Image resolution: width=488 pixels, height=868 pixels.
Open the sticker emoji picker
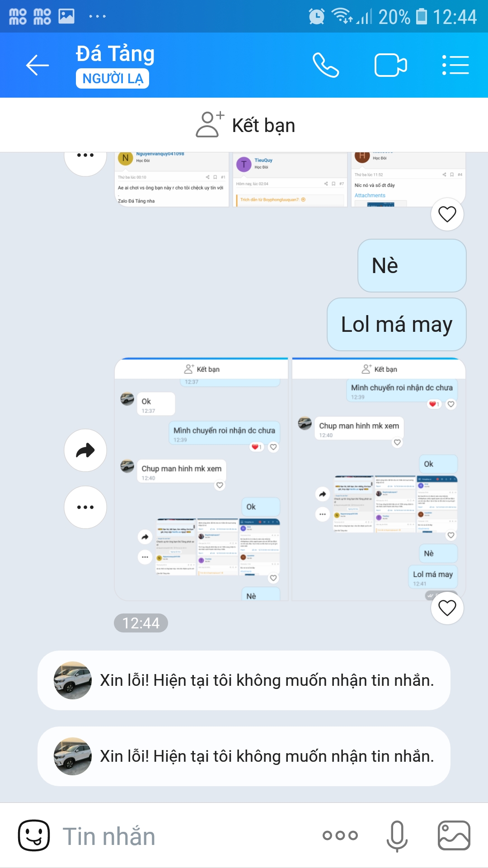tap(34, 835)
